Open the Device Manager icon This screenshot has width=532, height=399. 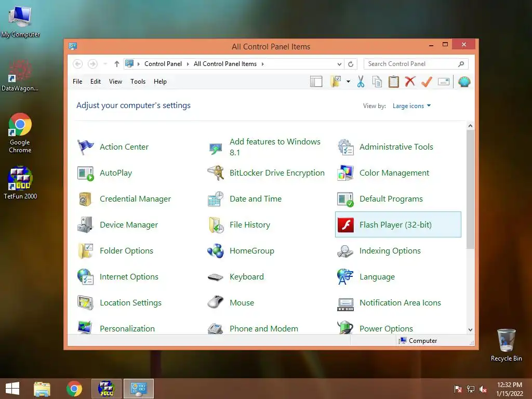point(85,225)
